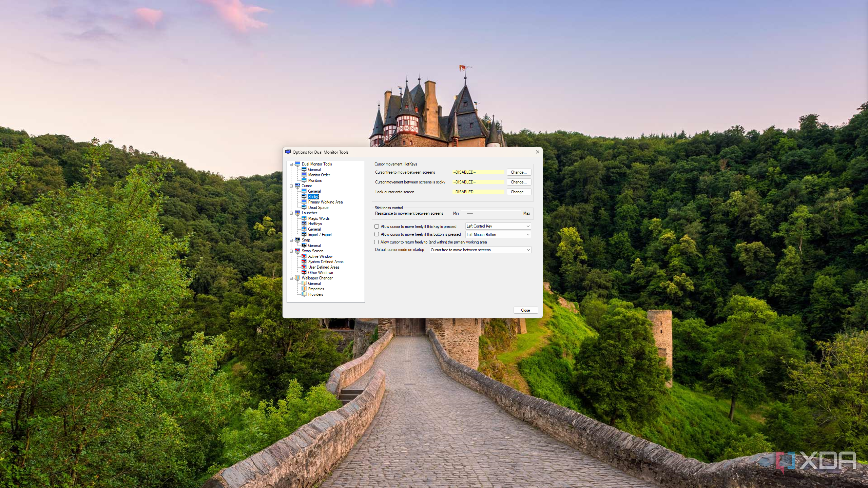Click the icon beside Monitors in the tree

pos(304,180)
